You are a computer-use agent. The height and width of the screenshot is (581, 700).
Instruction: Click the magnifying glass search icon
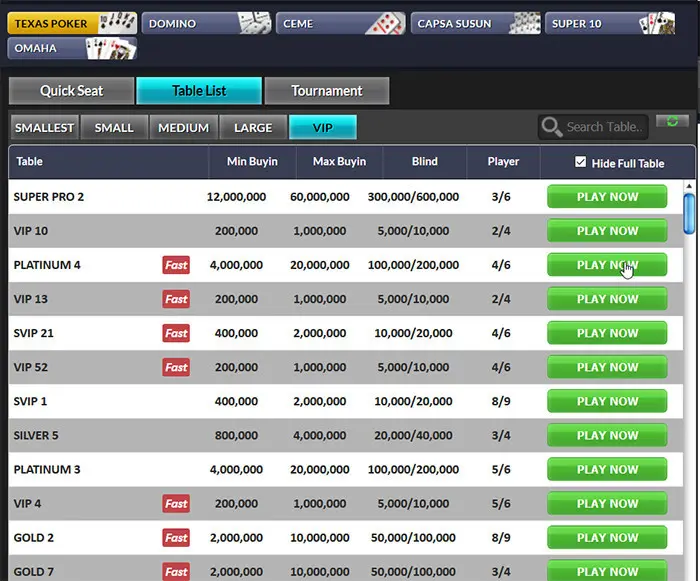(x=551, y=127)
